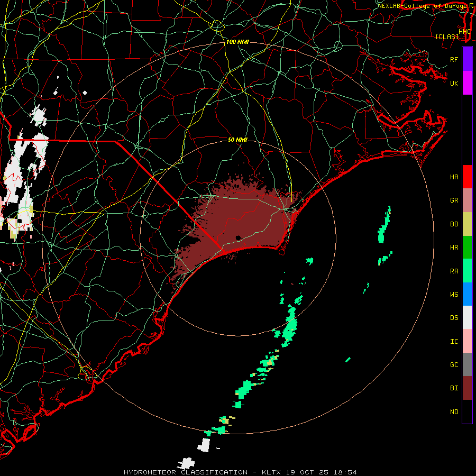Select the GR pink-brown legend swatch
The height and width of the screenshot is (476, 476).
[467, 200]
